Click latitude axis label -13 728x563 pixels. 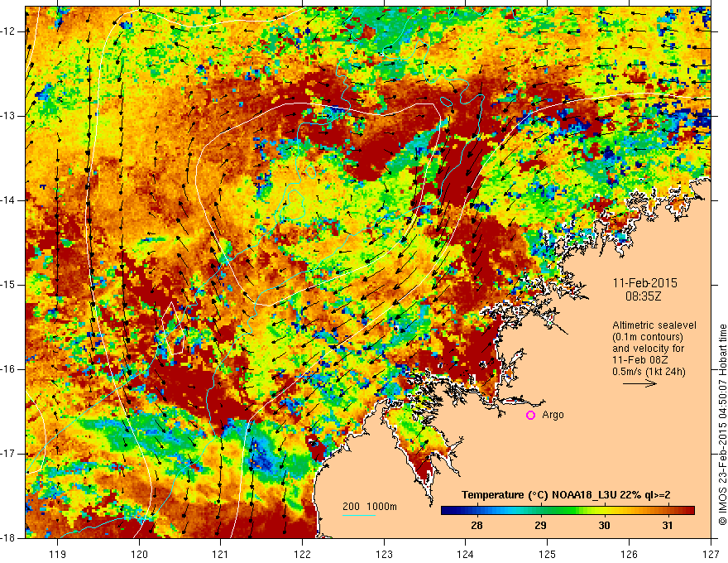8,116
